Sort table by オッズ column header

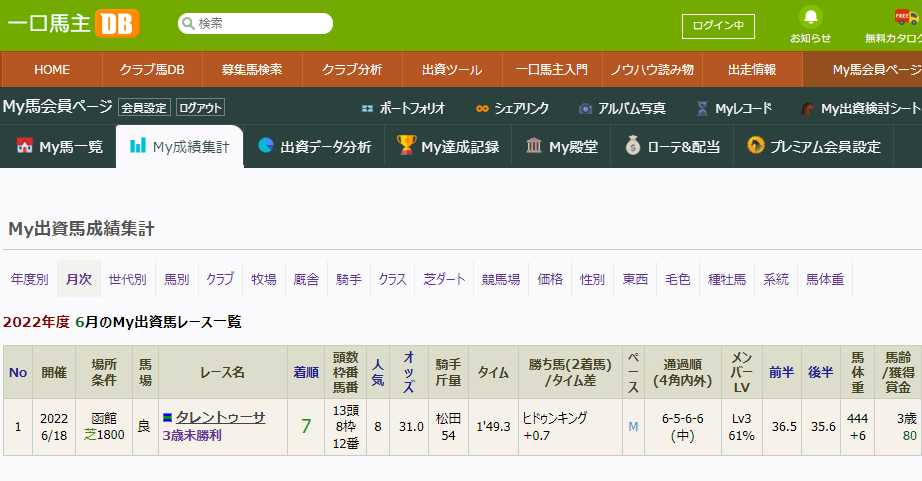409,372
